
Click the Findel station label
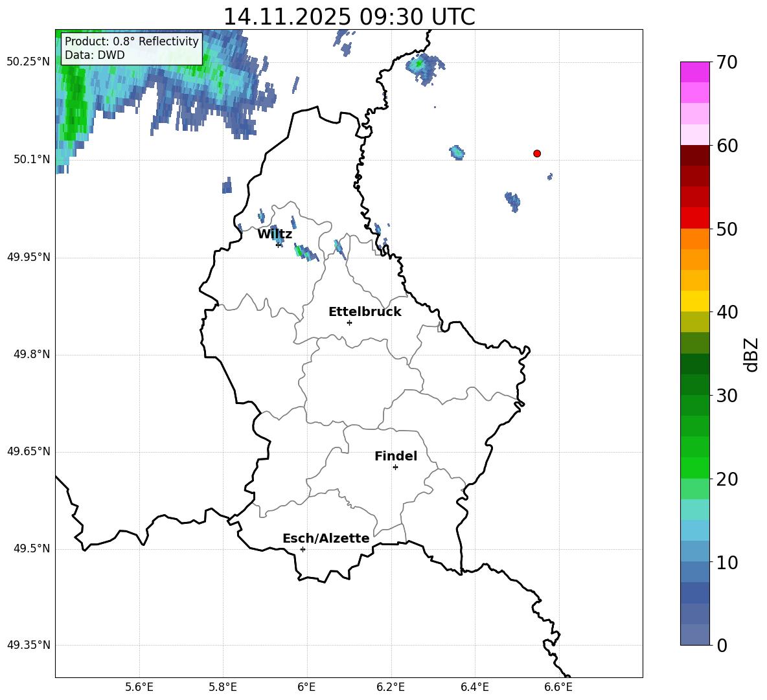(x=396, y=456)
